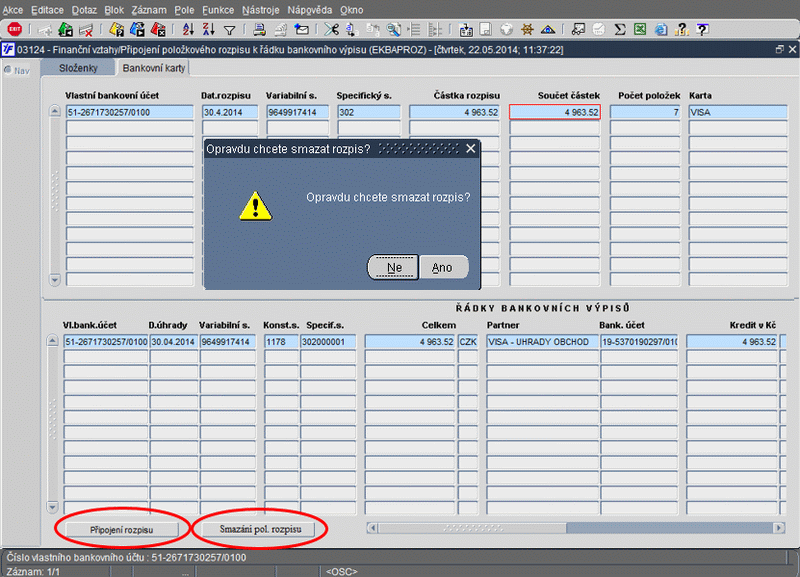The width and height of the screenshot is (800, 577).
Task: Open the Záznam menu
Action: tap(149, 10)
